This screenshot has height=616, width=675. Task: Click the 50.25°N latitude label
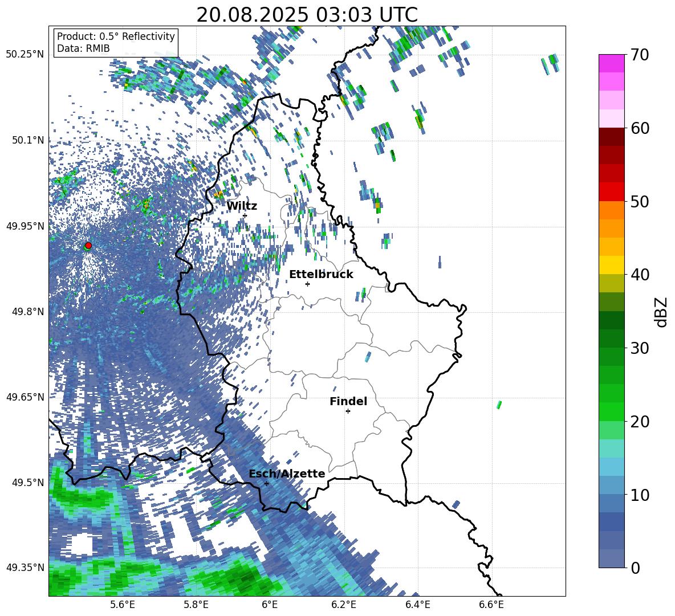click(x=26, y=55)
